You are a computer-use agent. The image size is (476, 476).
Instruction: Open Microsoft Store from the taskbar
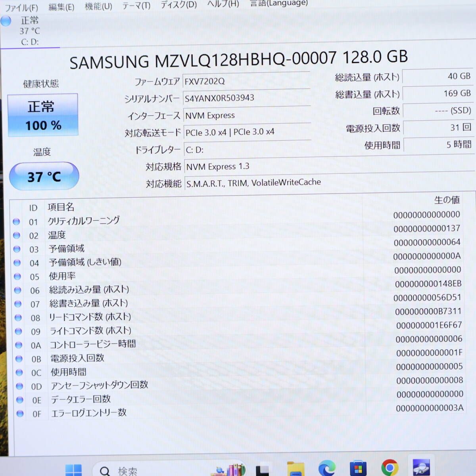358,468
